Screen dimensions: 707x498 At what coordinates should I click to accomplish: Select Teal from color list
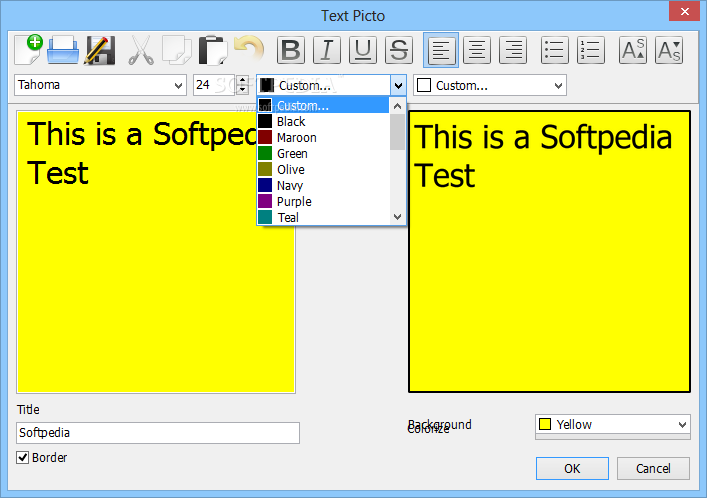click(x=323, y=217)
